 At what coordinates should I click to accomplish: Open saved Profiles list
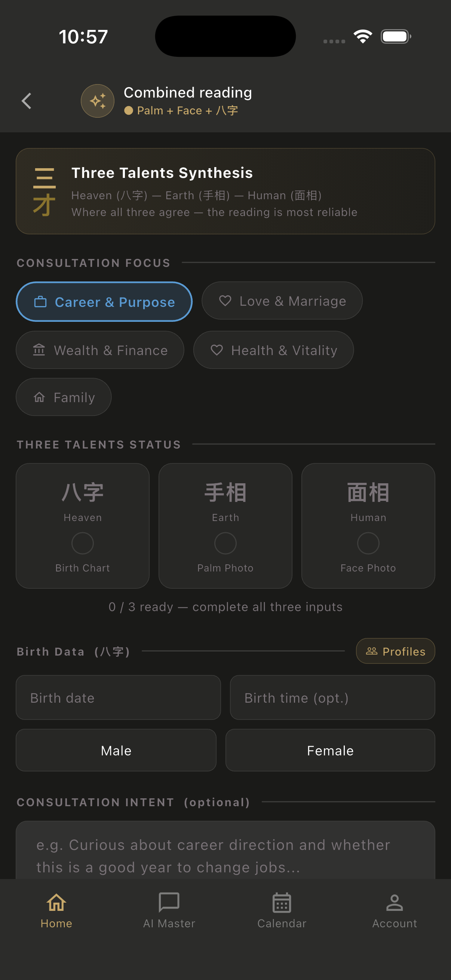coord(395,651)
